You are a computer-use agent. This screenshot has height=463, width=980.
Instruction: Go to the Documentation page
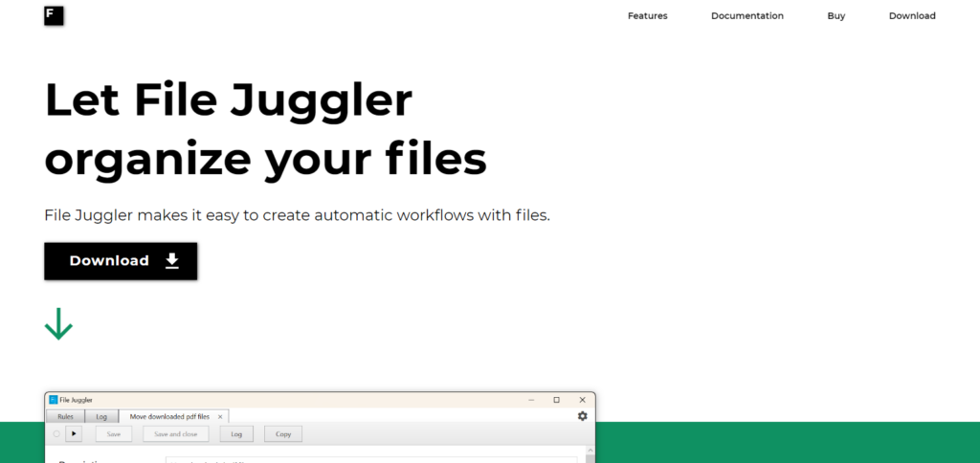pos(747,16)
